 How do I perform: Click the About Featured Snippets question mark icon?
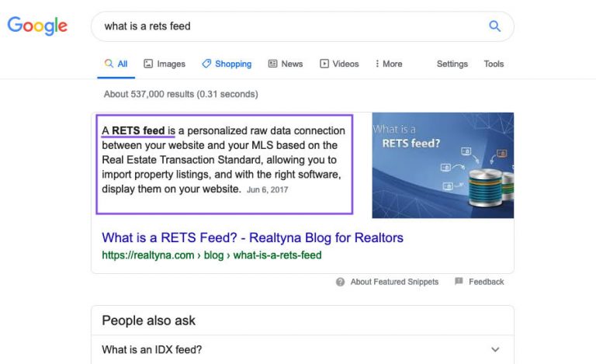click(340, 282)
